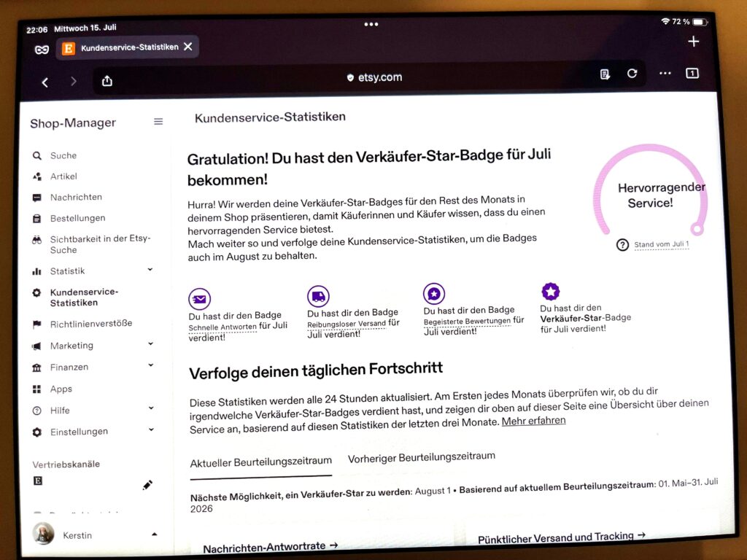Click the Begeisterte Bewertungen star badge icon

coord(434,294)
